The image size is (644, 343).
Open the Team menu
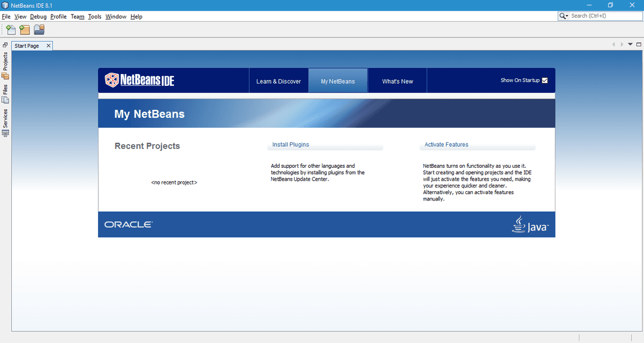(x=78, y=17)
